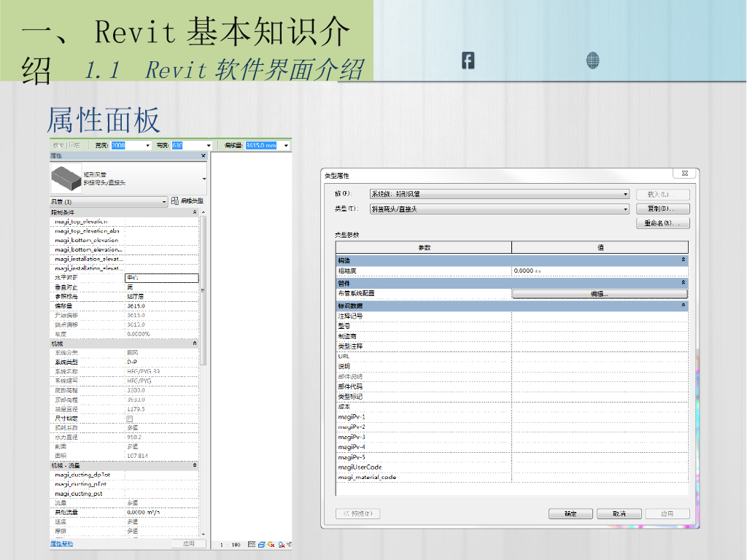Open the 宽度 width dropdown
747x560 pixels.
coord(148,146)
